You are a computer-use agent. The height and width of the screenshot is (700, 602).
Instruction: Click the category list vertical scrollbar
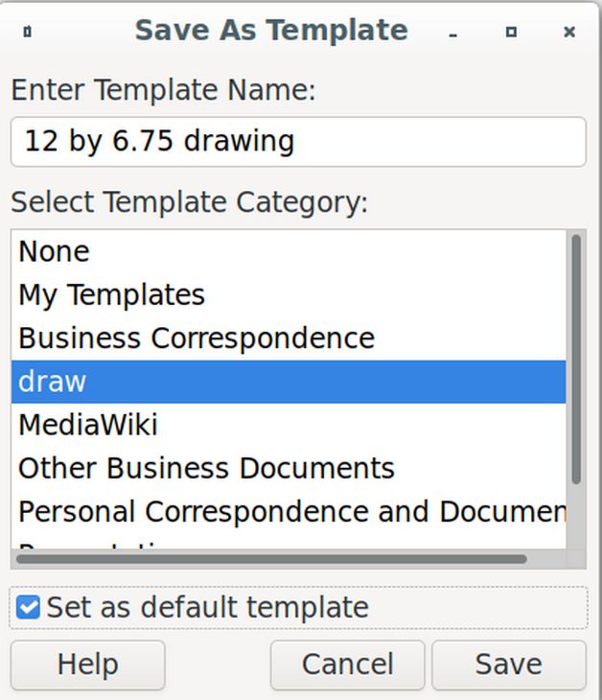click(x=576, y=360)
